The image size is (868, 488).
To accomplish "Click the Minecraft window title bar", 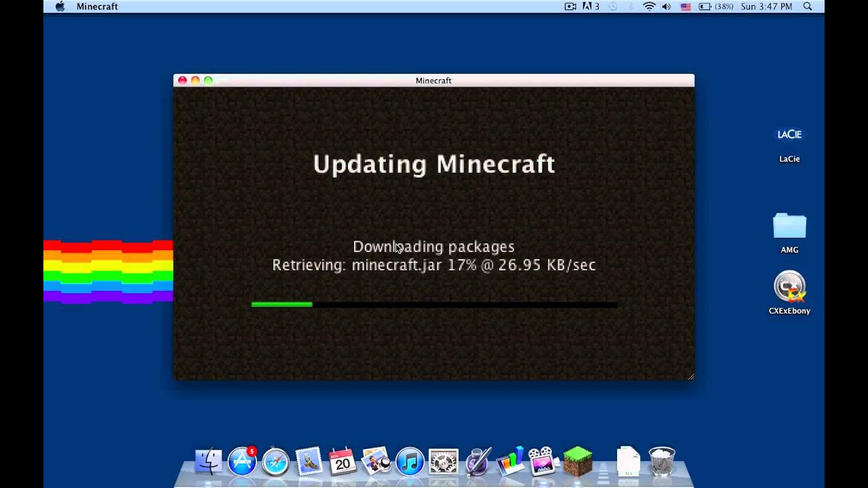I will (x=433, y=80).
